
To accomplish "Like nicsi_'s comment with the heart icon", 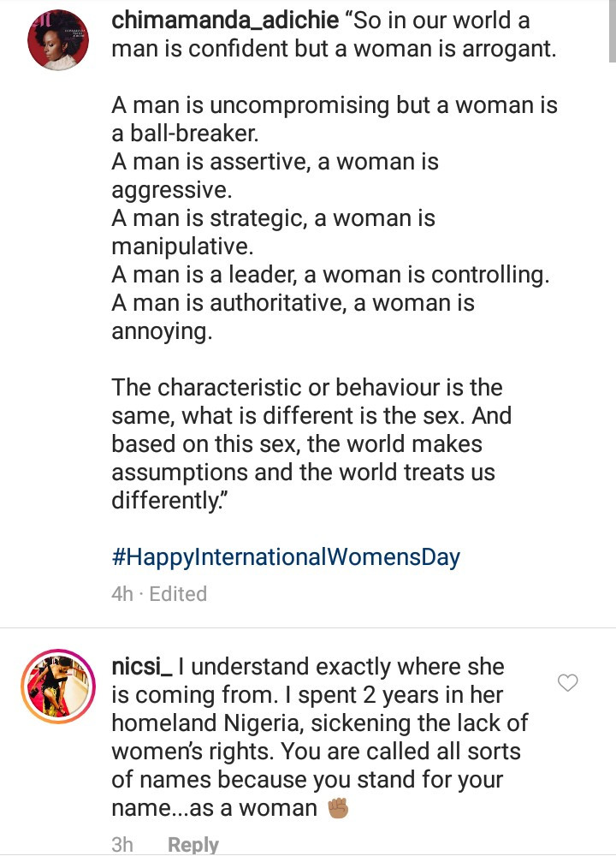I will tap(567, 682).
